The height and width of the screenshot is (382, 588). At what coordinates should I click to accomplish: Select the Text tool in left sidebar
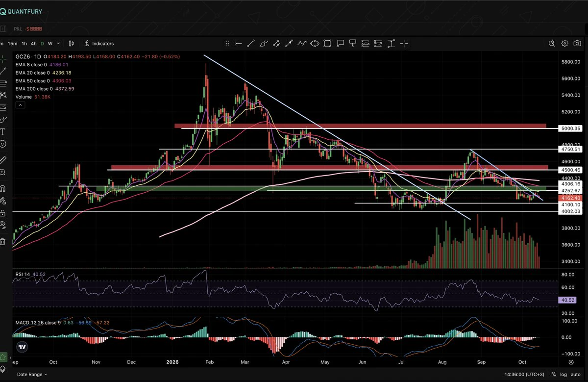point(3,131)
